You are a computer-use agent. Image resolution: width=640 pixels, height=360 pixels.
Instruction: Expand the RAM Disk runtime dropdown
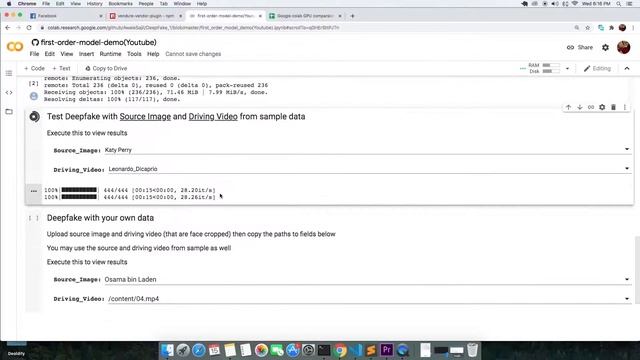[x=567, y=69]
